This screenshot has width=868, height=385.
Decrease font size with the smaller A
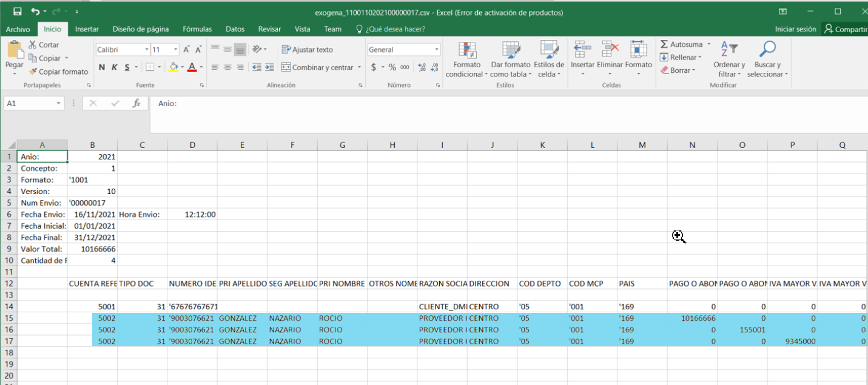coord(199,50)
